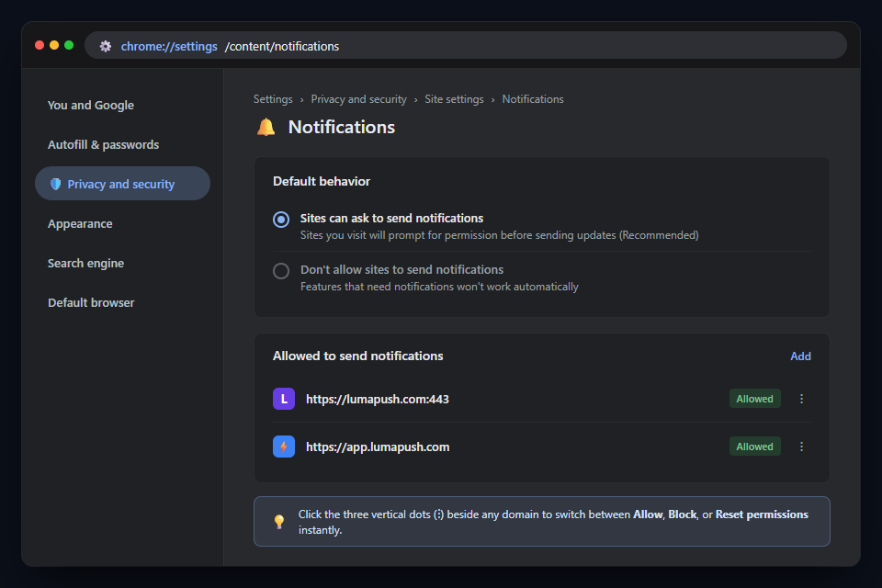Go to Privacy and security section

click(122, 184)
